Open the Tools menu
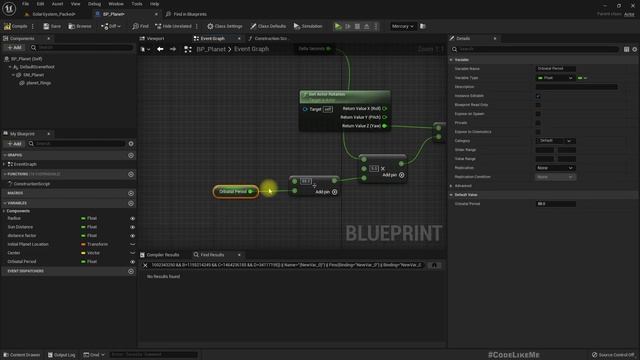The image size is (640, 360). click(137, 4)
